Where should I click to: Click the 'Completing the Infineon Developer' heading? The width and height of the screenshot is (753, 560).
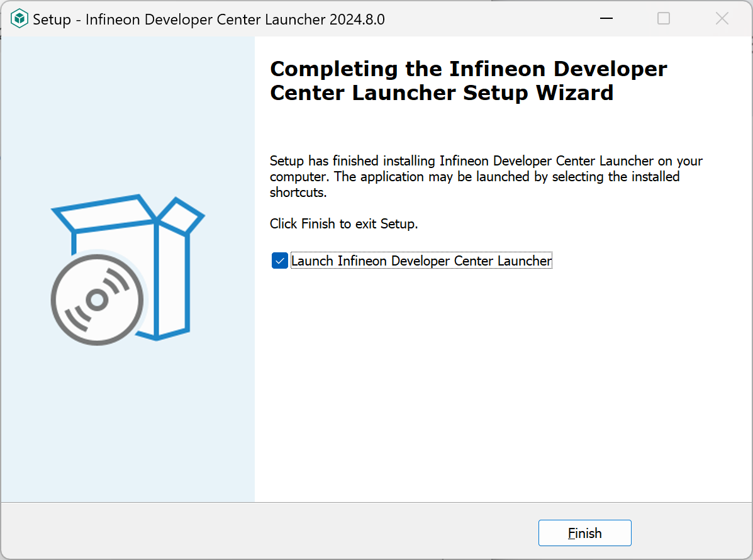tap(468, 81)
